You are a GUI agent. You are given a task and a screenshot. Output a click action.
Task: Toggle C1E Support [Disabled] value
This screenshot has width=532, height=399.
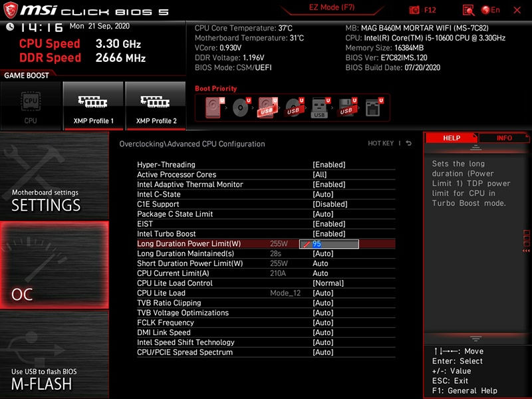[x=330, y=204]
